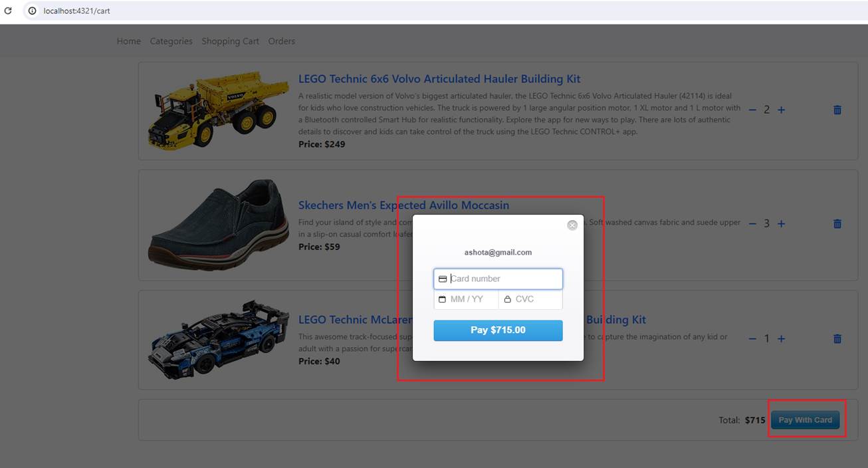The width and height of the screenshot is (868, 468).
Task: Increase quantity of the Skechers Moccasin
Action: pos(782,224)
